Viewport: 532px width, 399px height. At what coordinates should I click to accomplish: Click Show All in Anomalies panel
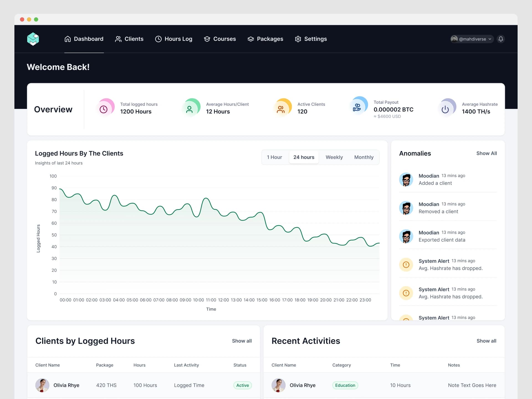487,153
